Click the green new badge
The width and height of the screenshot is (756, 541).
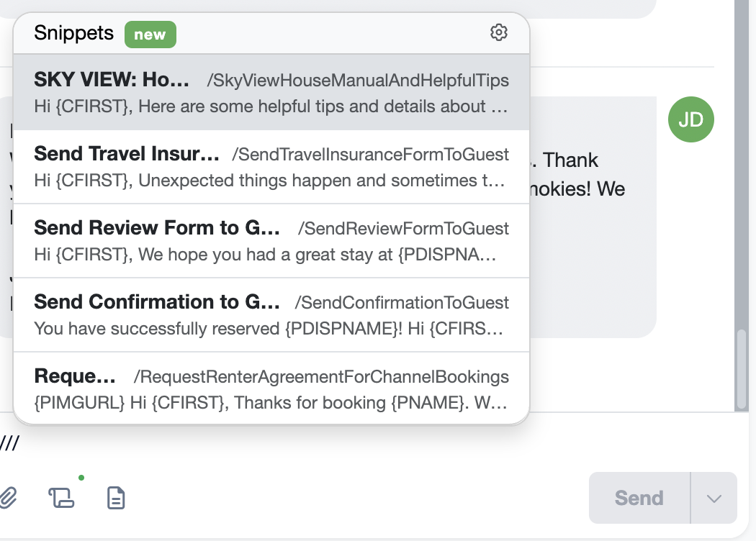pos(150,35)
